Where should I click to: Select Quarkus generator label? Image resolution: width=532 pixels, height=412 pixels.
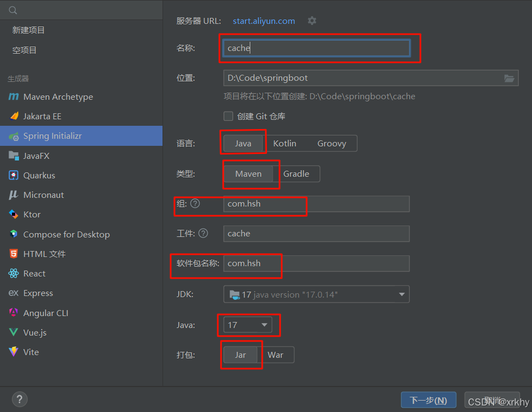(x=39, y=176)
